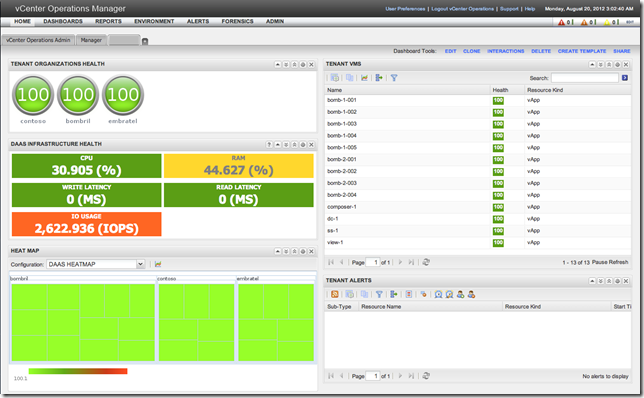Open the DASHBOARDS menu

[63, 21]
